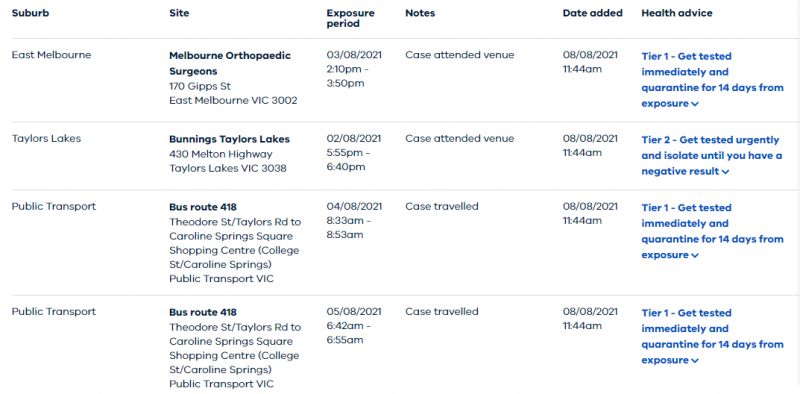
Task: Sort by Date added column header
Action: [x=592, y=13]
